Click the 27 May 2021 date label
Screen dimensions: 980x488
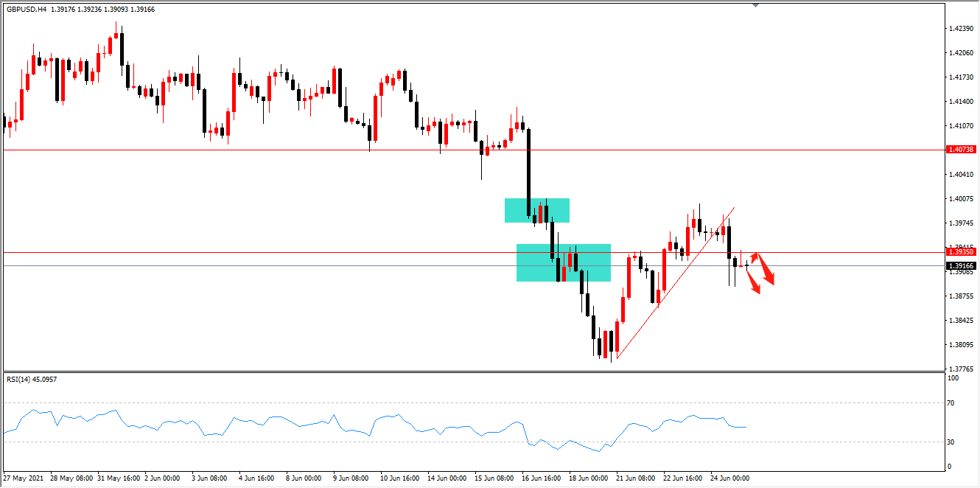[x=24, y=478]
